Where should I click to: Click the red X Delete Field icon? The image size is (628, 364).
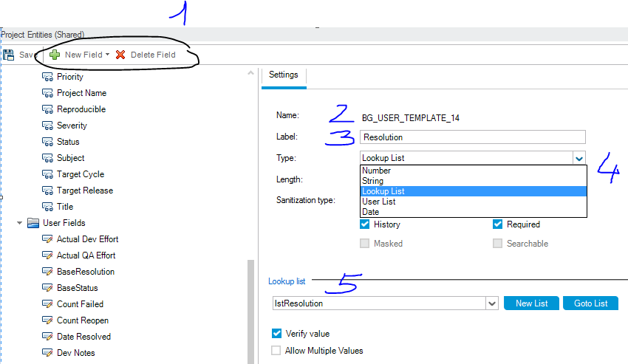click(x=120, y=55)
